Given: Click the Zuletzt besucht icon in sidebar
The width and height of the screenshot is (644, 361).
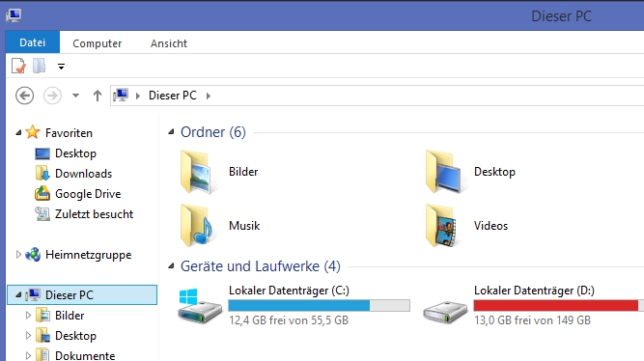Looking at the screenshot, I should 42,214.
